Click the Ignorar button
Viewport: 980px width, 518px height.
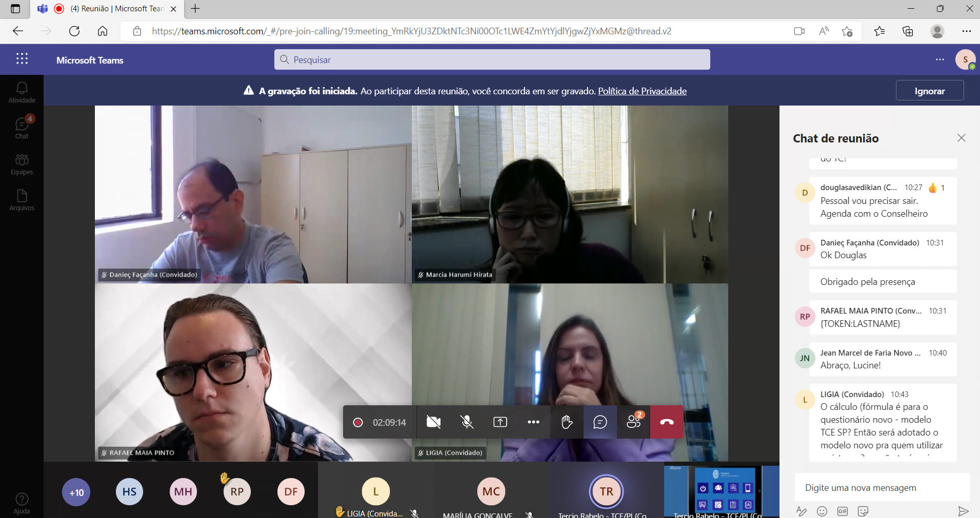pyautogui.click(x=929, y=91)
